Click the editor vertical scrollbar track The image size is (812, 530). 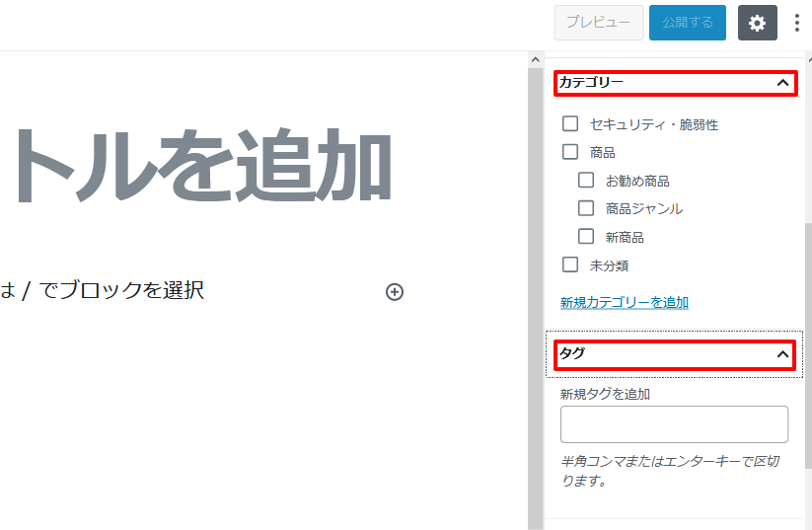point(536,298)
